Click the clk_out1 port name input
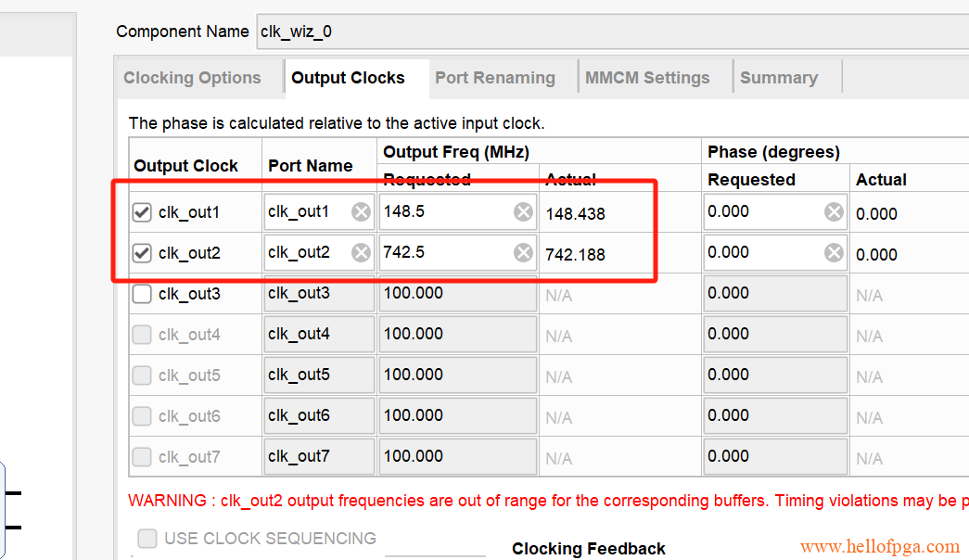 [x=306, y=212]
